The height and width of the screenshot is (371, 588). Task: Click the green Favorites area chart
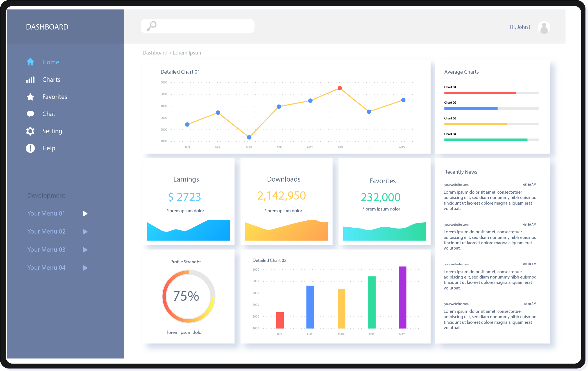tap(384, 231)
